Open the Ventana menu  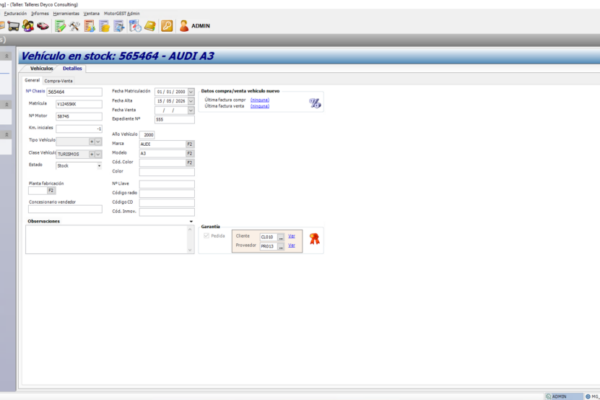[91, 13]
